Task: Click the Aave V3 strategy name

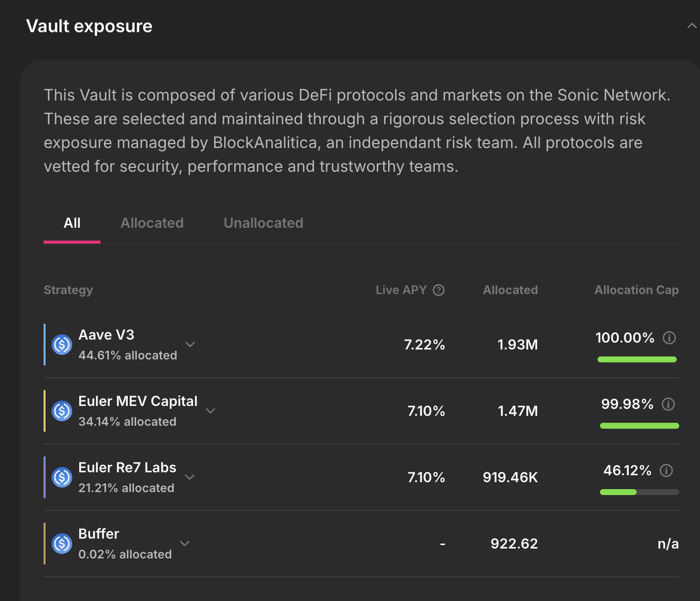Action: point(106,335)
